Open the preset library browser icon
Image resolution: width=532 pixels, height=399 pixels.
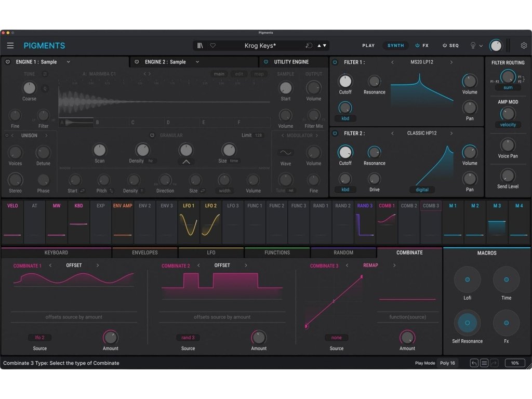point(201,46)
